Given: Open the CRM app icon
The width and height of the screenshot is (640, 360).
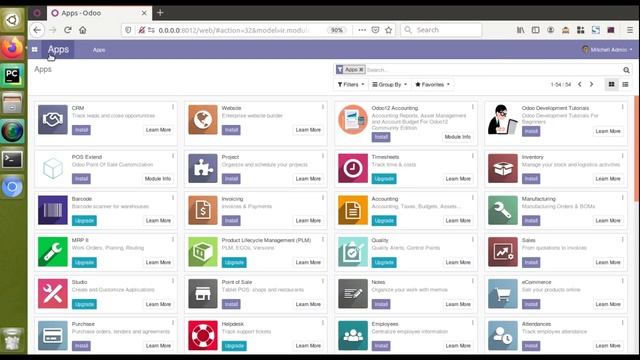Looking at the screenshot, I should click(53, 120).
